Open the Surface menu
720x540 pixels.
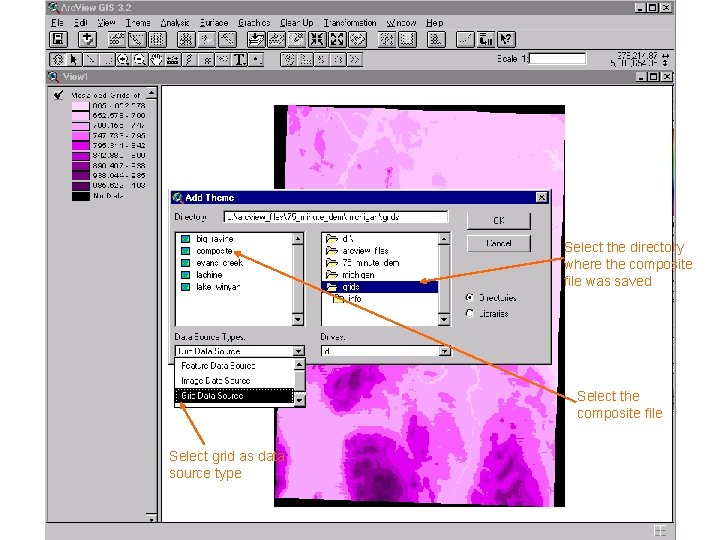point(214,22)
